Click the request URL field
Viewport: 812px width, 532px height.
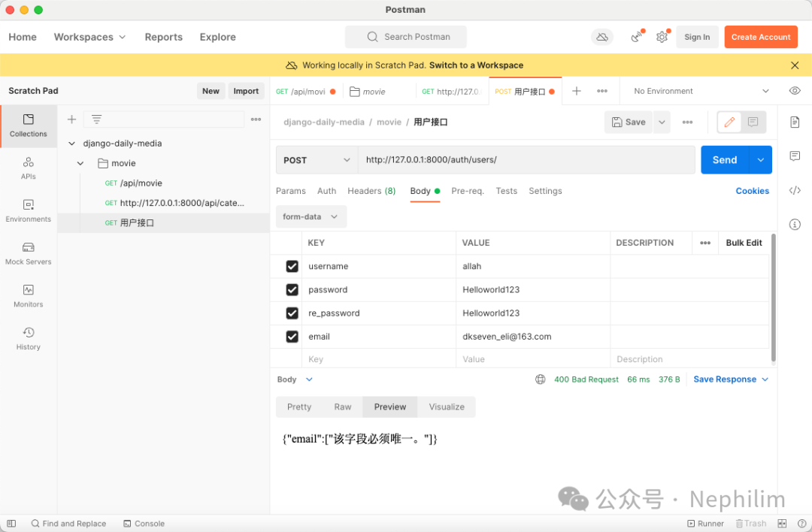click(x=526, y=160)
